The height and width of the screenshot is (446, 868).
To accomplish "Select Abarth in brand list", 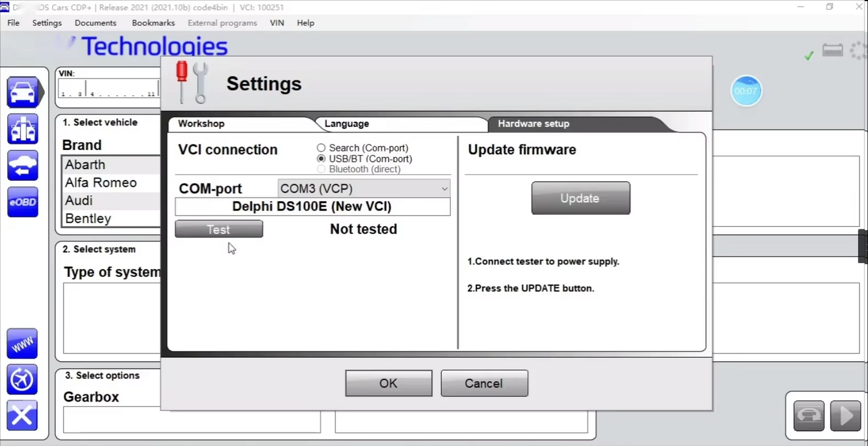I will (111, 164).
